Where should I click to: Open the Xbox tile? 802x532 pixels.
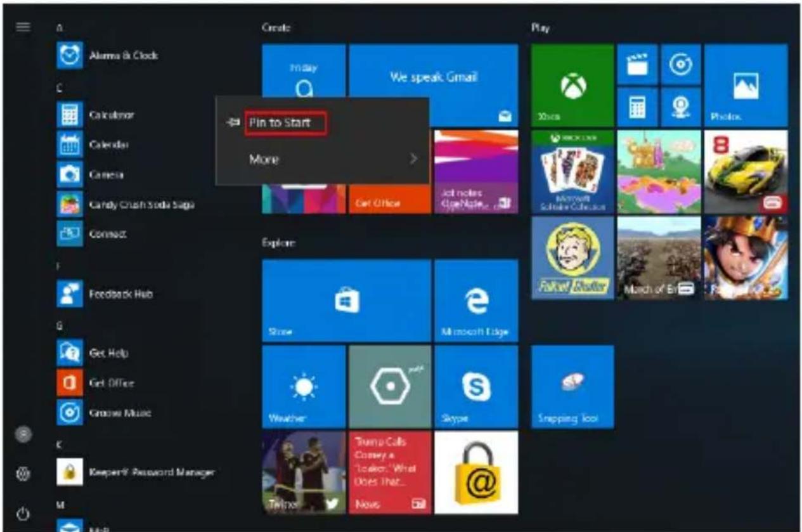click(x=572, y=85)
